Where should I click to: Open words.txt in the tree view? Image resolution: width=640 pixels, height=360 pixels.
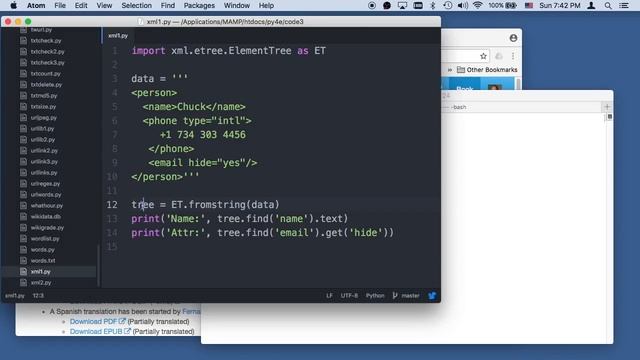(43, 261)
